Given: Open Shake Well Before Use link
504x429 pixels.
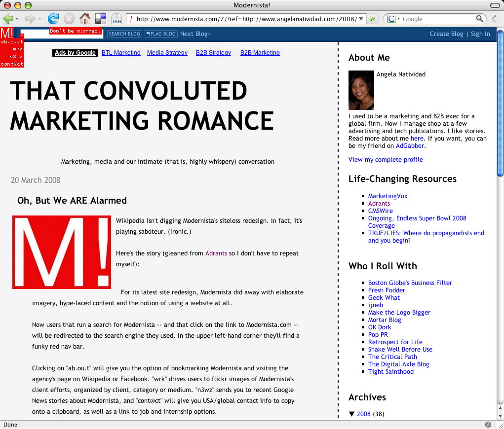Looking at the screenshot, I should coord(400,349).
